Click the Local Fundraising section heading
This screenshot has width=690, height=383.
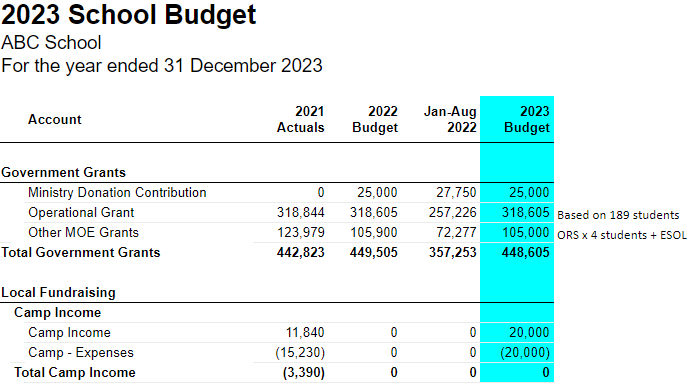pyautogui.click(x=58, y=292)
